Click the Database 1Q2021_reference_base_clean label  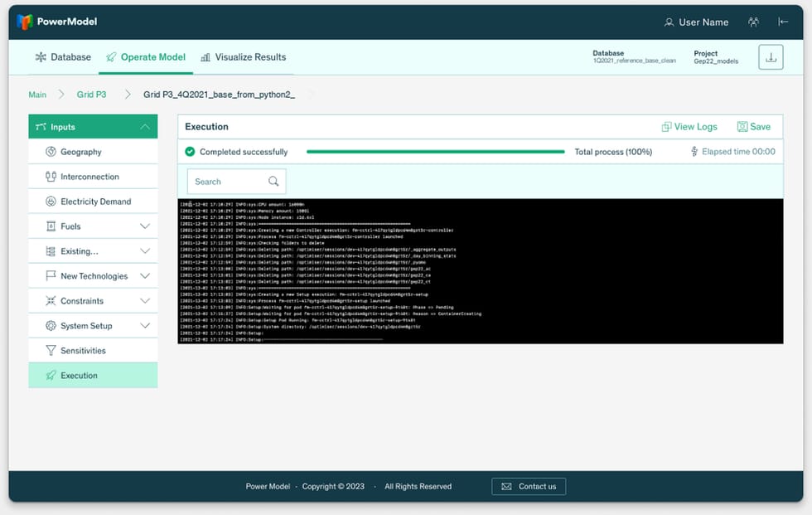(x=635, y=57)
